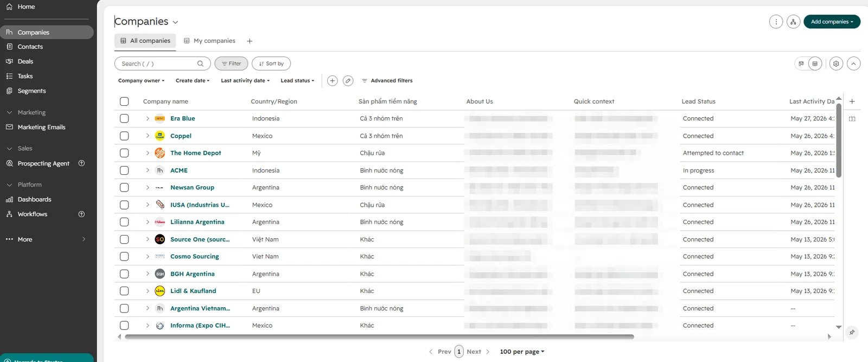The height and width of the screenshot is (362, 868).
Task: Click the plus circle icon after Lead status
Action: (x=333, y=81)
